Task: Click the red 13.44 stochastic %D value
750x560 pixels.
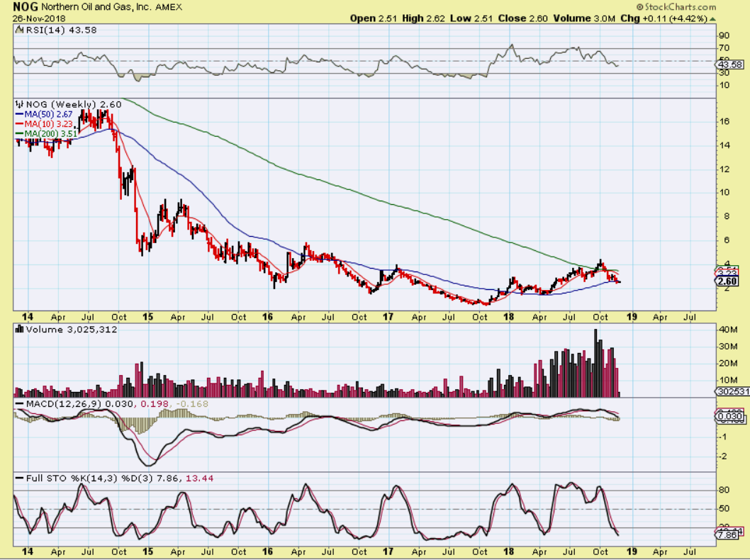Action: (199, 478)
